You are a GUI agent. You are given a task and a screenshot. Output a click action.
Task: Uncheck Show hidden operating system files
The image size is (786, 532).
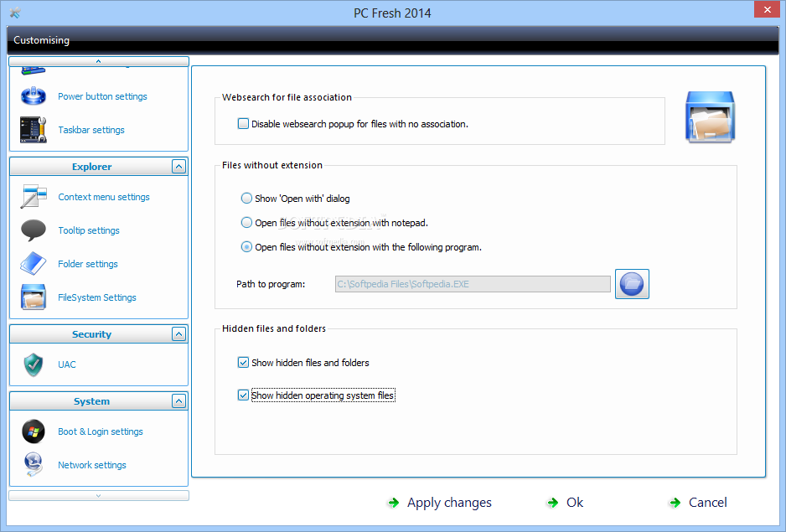coord(243,395)
